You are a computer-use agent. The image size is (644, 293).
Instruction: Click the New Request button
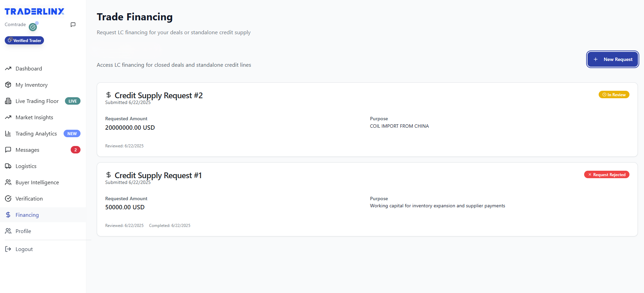613,59
